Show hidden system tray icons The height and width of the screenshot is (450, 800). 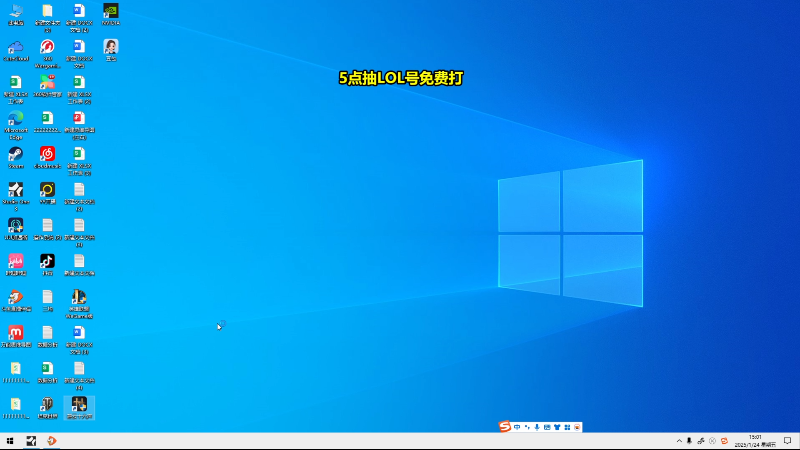[679, 441]
